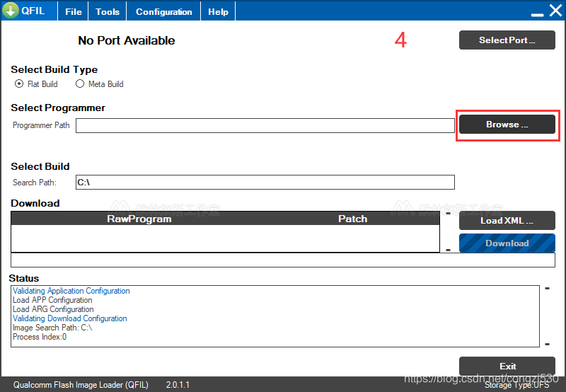Click the 'No Port Available' label
Screen dimensions: 566x392
coord(127,40)
